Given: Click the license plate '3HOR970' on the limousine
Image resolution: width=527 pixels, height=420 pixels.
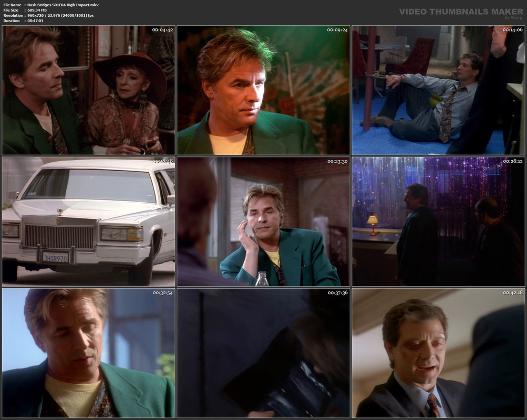Looking at the screenshot, I should tap(56, 258).
